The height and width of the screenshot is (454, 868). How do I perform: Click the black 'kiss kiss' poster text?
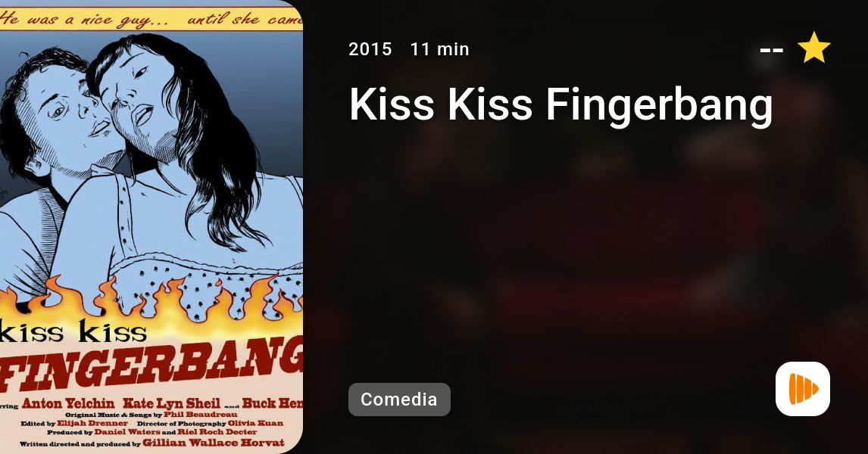click(x=73, y=331)
